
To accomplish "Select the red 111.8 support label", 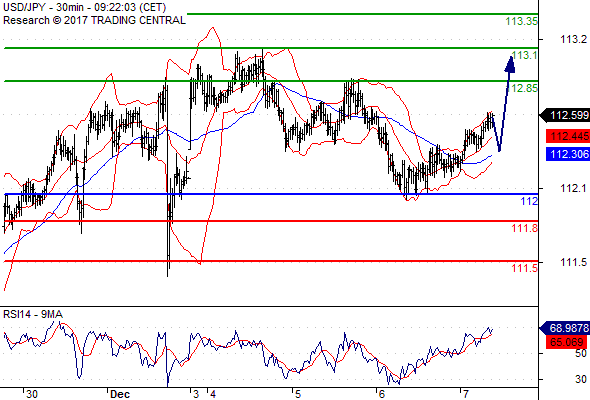I will click(525, 228).
